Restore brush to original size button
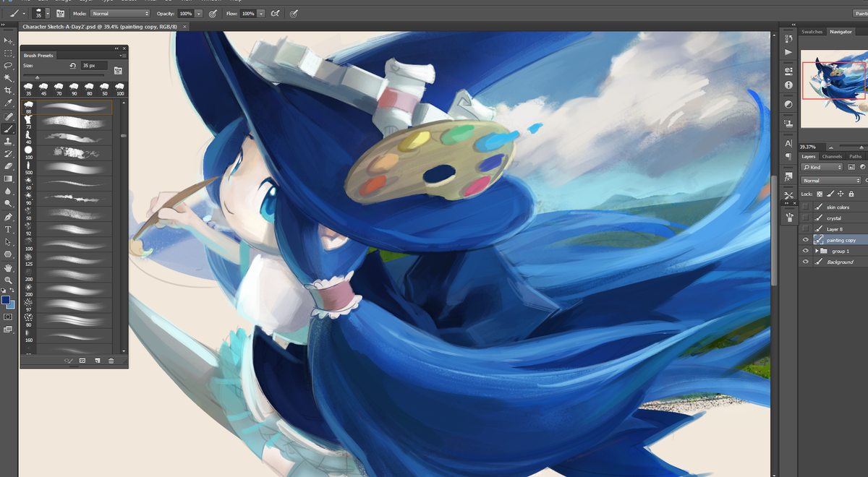 (72, 66)
